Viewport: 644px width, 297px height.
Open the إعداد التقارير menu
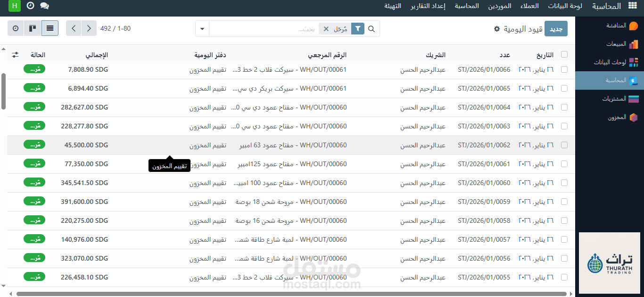point(428,6)
